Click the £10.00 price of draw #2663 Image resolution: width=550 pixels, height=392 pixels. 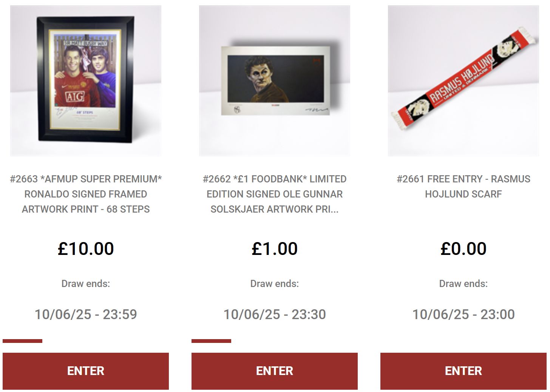coord(86,248)
